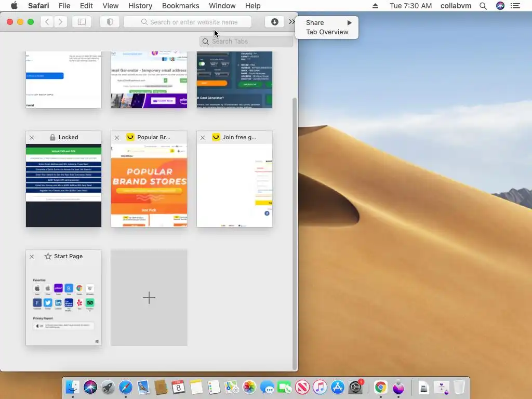Image resolution: width=532 pixels, height=399 pixels.
Task: Close the Start Page tab
Action: (32, 257)
